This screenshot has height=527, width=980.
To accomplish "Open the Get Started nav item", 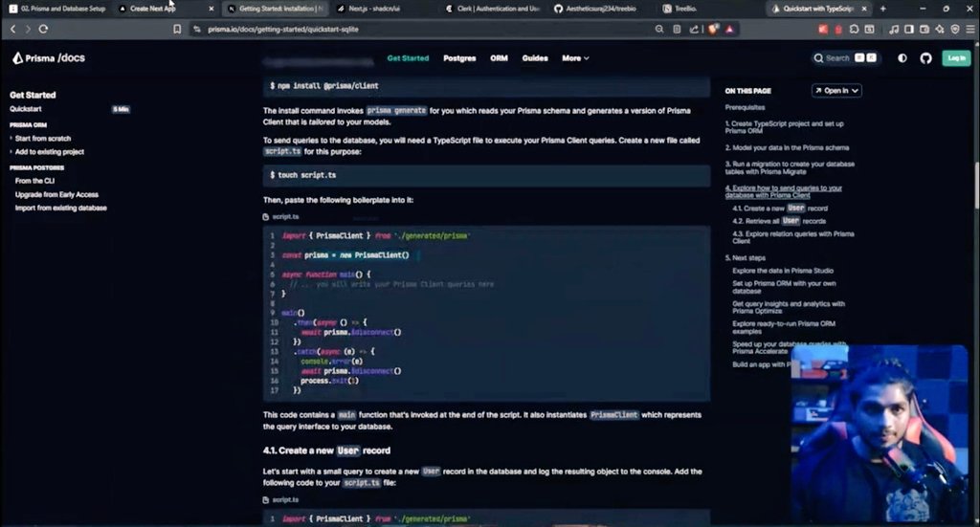I will (408, 58).
